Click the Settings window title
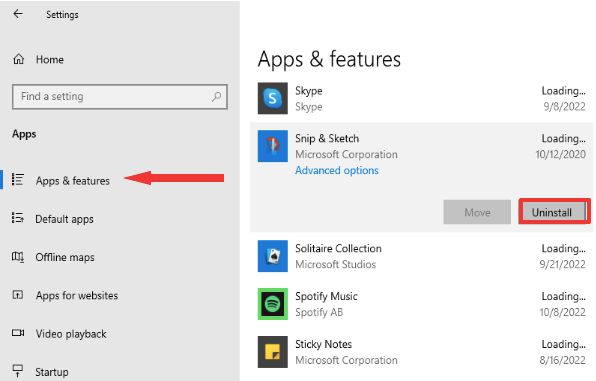This screenshot has height=381, width=596. (x=62, y=14)
